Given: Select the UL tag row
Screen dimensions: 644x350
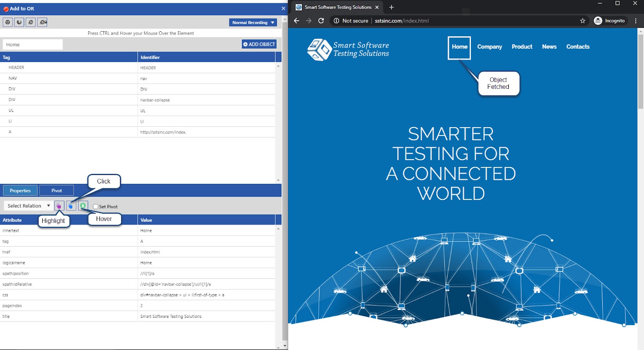Looking at the screenshot, I should point(138,110).
